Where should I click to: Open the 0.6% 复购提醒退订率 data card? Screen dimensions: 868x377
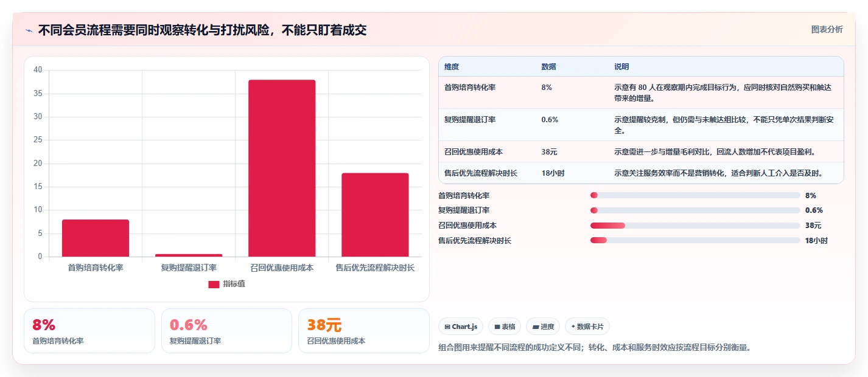coord(226,331)
